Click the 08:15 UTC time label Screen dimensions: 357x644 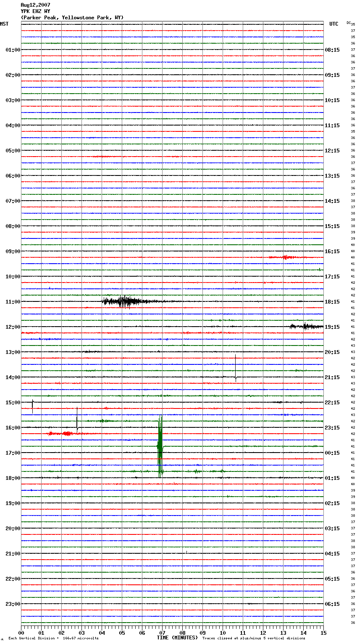(332, 50)
